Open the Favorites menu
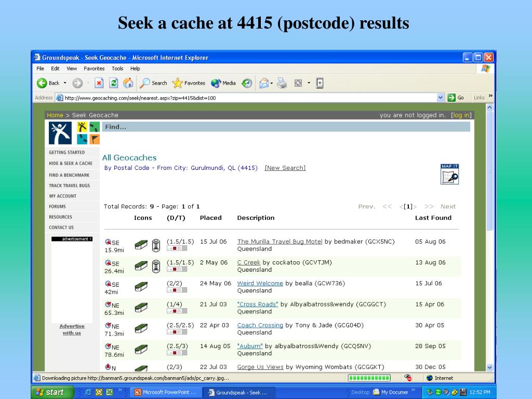Image resolution: width=532 pixels, height=399 pixels. 94,69
